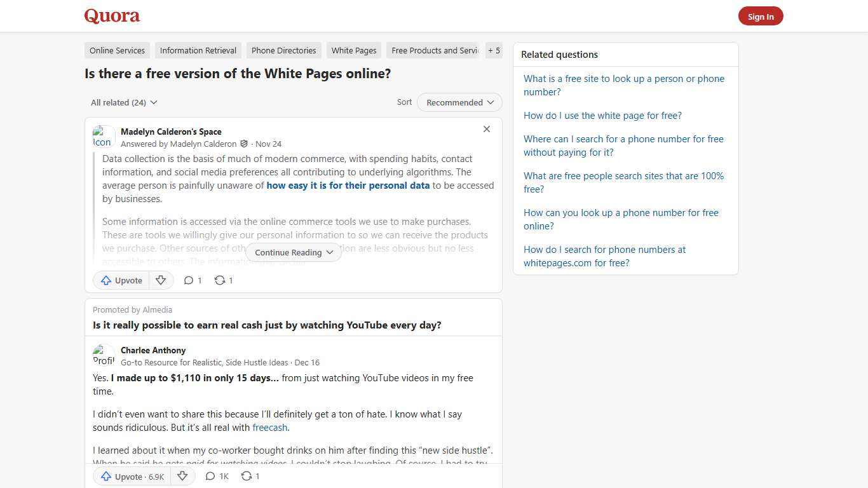Viewport: 868px width, 488px height.
Task: Select the White Pages topic
Action: pyautogui.click(x=353, y=50)
